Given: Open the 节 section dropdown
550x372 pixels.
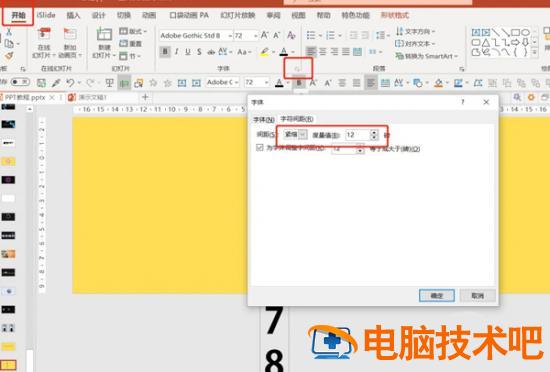Looking at the screenshot, I should click(130, 55).
